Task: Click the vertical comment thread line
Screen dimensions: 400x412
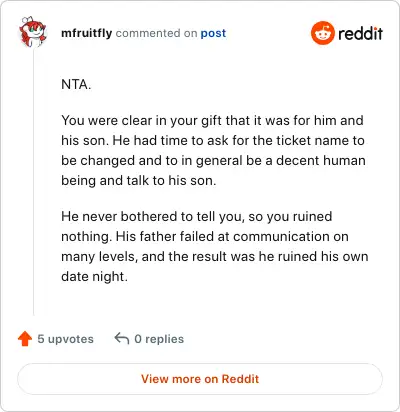Action: (33, 182)
